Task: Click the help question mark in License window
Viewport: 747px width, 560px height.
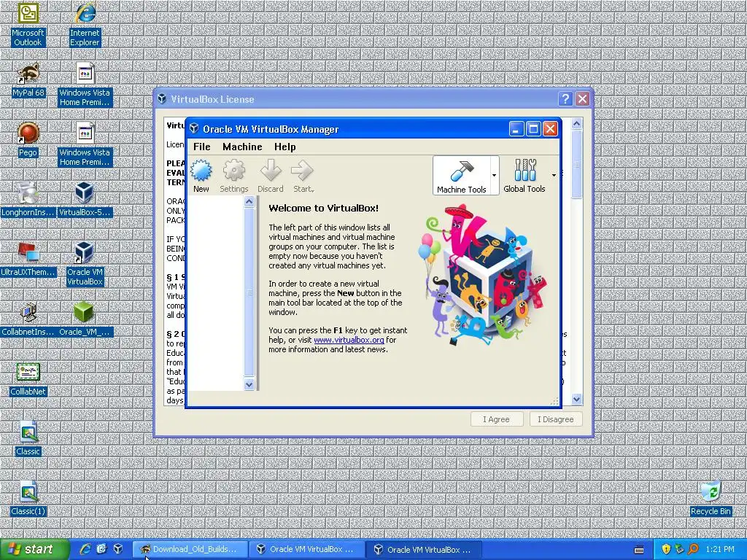Action: click(565, 99)
